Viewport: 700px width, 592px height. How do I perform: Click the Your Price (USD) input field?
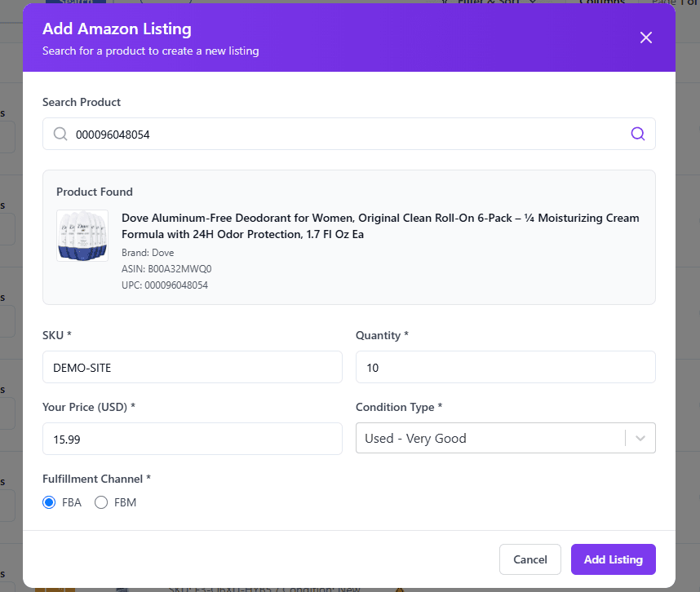192,439
